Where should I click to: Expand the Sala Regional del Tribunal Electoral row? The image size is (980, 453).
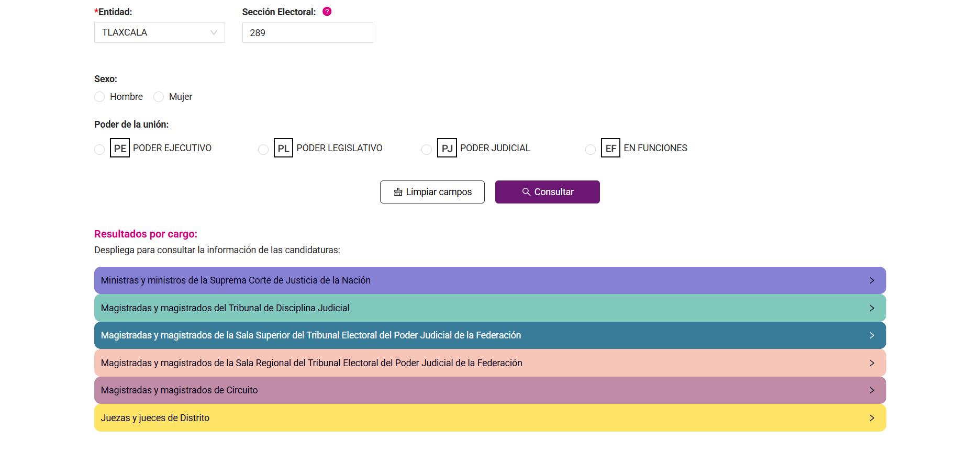[489, 363]
